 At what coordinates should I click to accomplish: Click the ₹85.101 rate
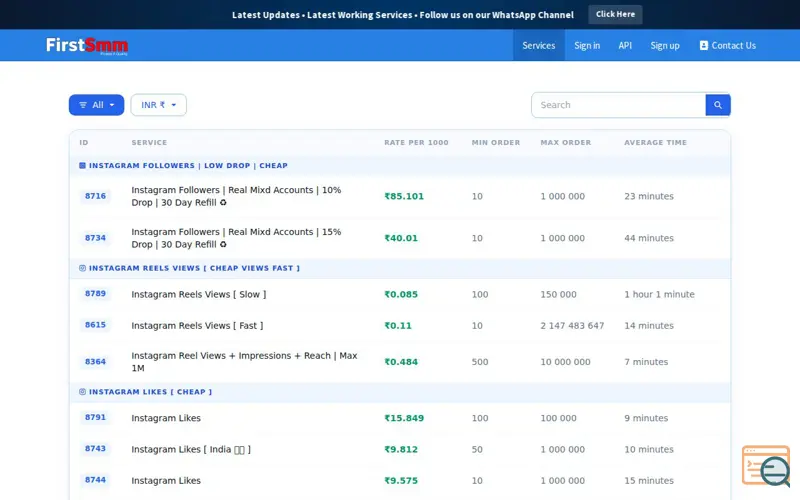[404, 196]
